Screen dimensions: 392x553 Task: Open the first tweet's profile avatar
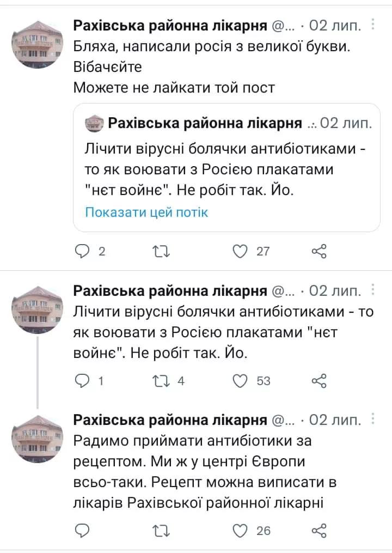click(38, 44)
